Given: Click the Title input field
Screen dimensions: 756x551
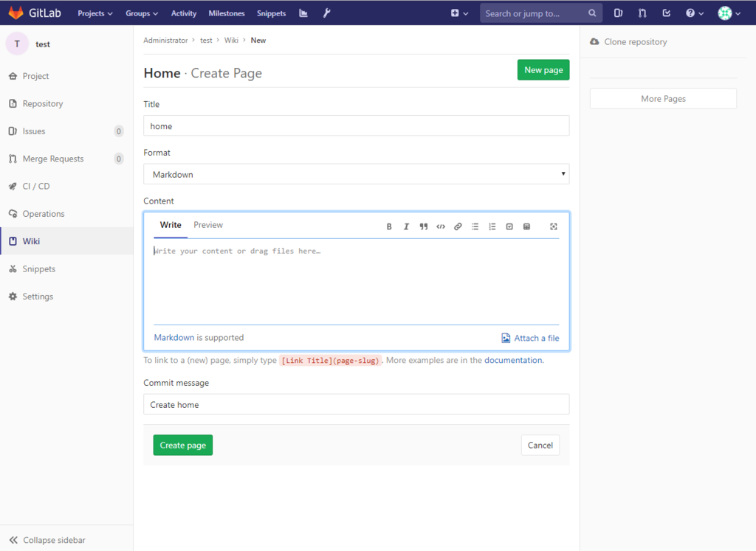Looking at the screenshot, I should coord(357,125).
